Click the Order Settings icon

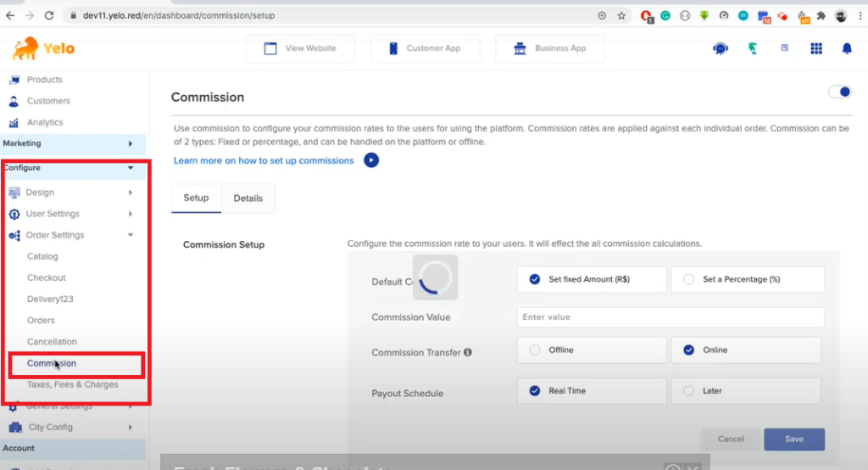(14, 235)
